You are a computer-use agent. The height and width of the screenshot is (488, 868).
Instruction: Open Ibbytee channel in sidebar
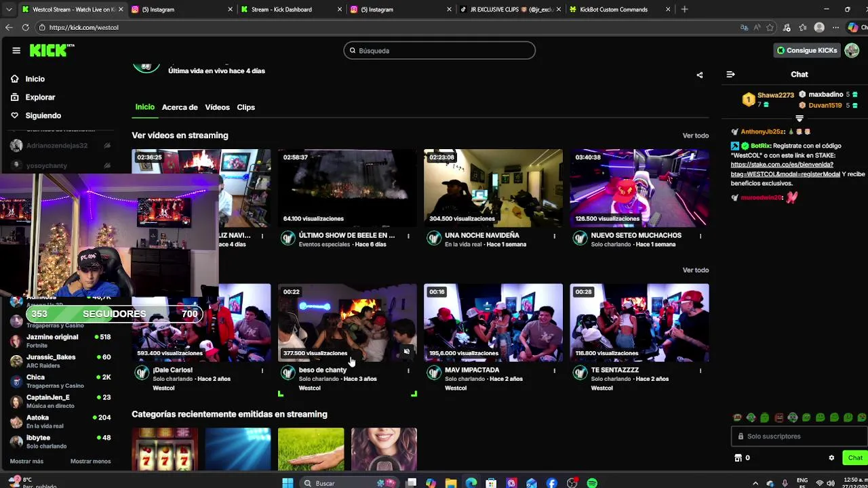coord(61,441)
